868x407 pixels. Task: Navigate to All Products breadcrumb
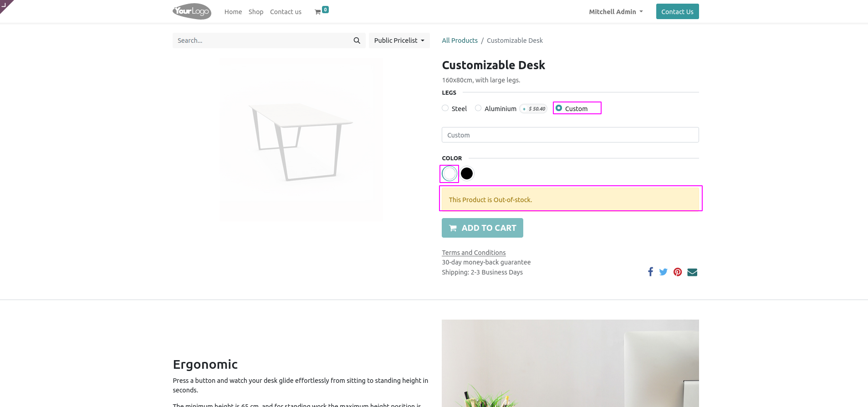[x=460, y=41]
